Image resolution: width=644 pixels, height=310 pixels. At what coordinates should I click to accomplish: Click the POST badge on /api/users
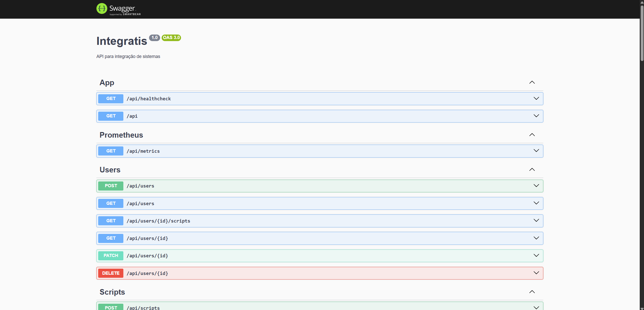[x=110, y=186]
